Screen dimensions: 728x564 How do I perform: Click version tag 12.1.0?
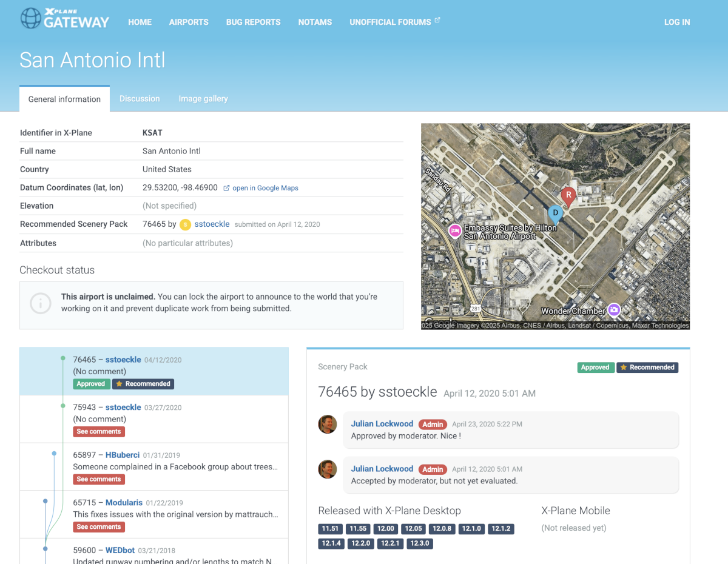pyautogui.click(x=471, y=529)
